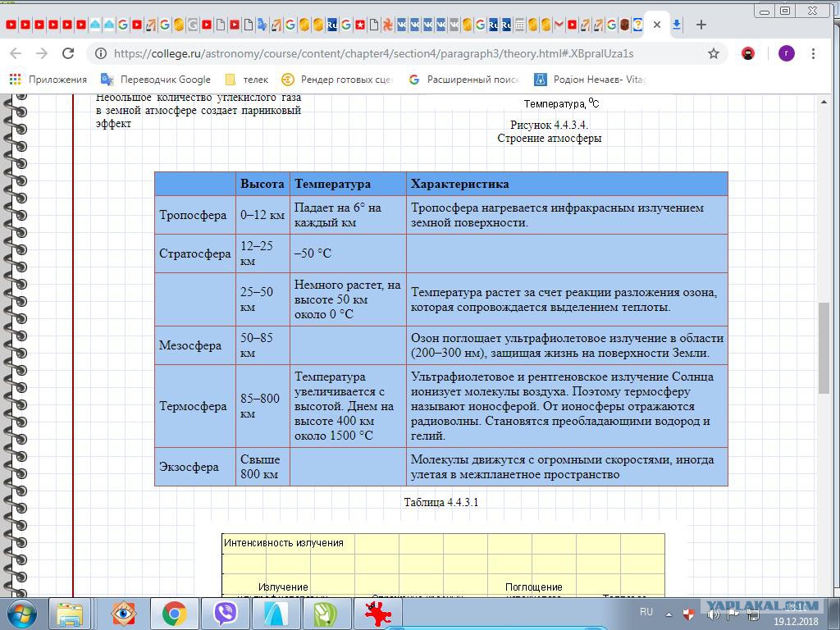Open the телек bookmarks folder
840x630 pixels.
point(246,80)
